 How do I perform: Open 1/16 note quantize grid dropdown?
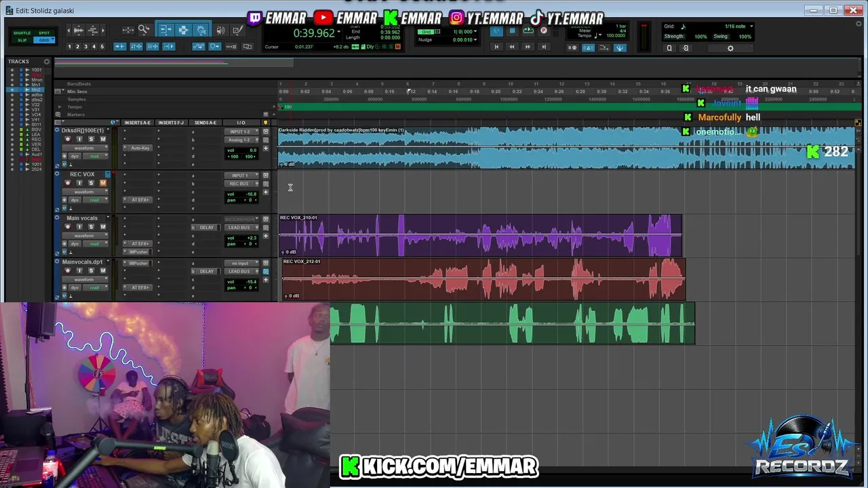pyautogui.click(x=751, y=26)
